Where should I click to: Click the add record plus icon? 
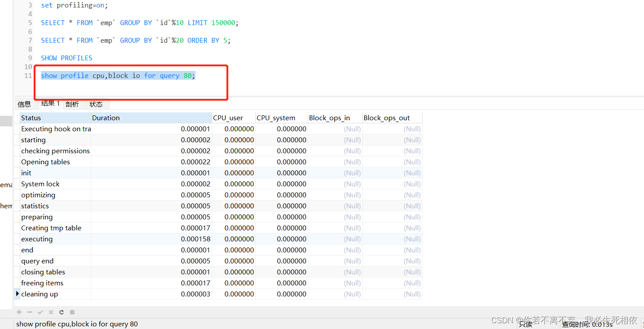(x=19, y=312)
